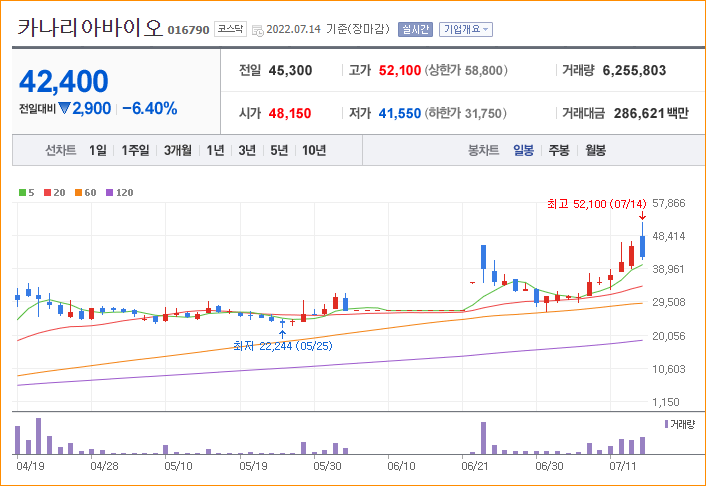Click the 07/11 date axis label
The height and width of the screenshot is (486, 706).
tap(623, 466)
